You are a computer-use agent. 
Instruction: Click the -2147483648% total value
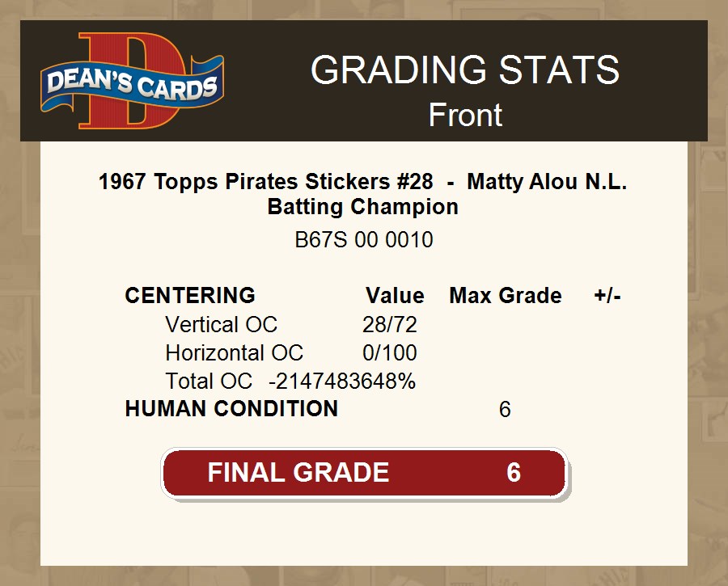[x=342, y=381]
